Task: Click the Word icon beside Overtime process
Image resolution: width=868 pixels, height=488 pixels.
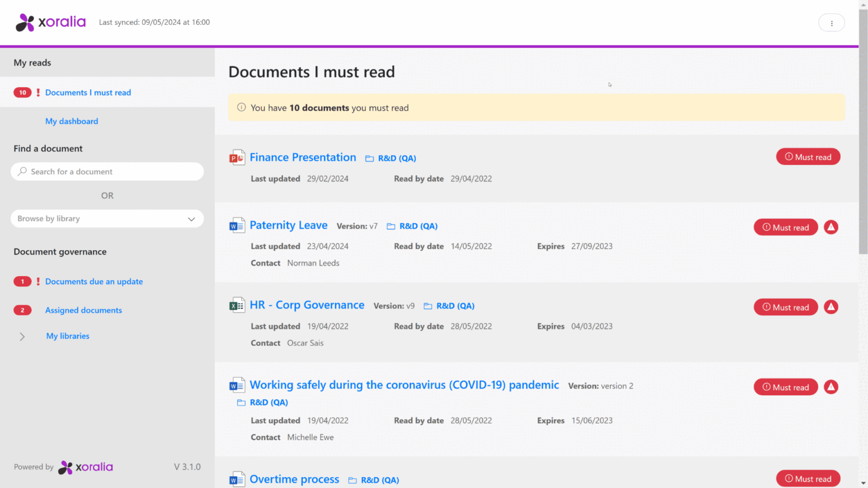Action: coord(237,479)
